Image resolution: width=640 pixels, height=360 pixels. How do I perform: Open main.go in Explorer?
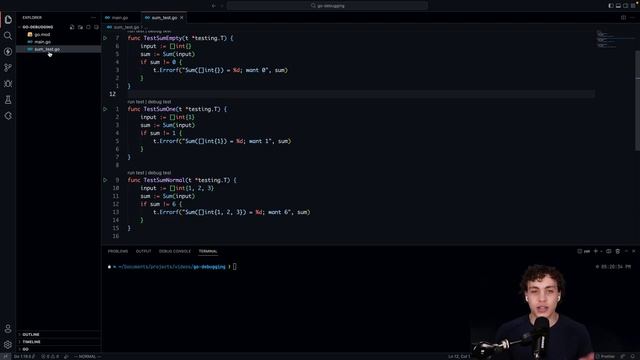coord(58,42)
